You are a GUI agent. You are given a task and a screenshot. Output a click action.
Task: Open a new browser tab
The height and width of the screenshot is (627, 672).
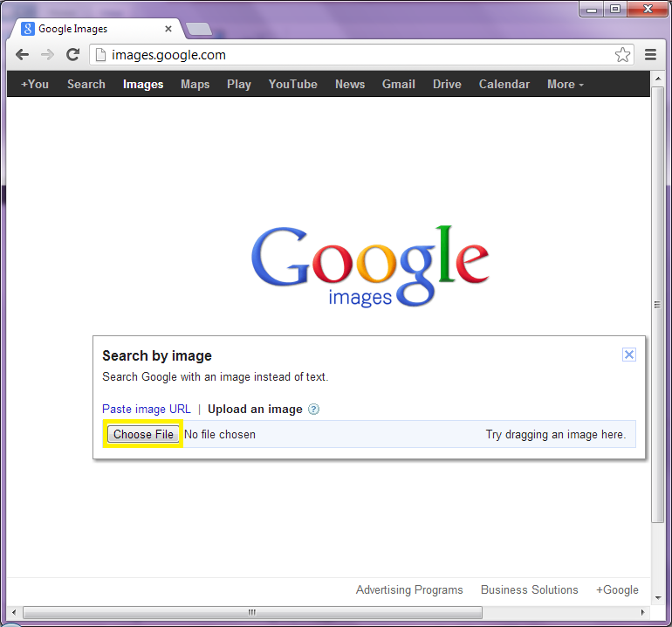pos(199,29)
